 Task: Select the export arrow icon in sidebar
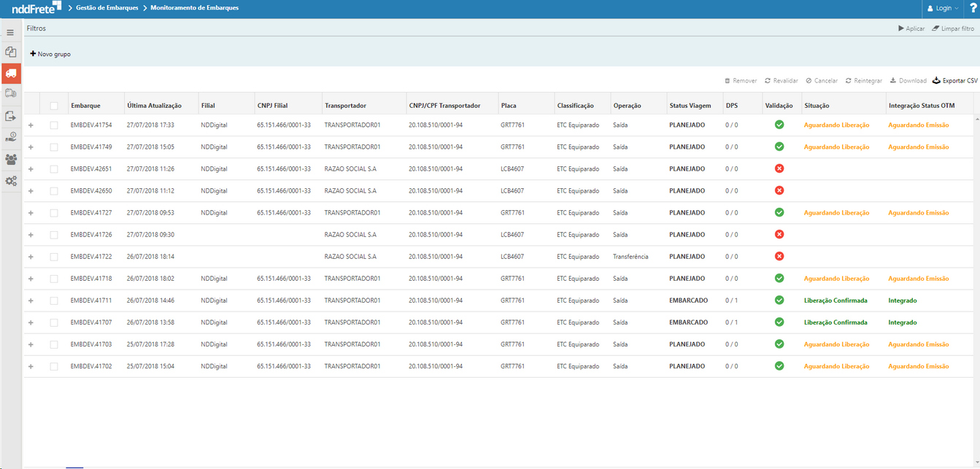[x=10, y=115]
